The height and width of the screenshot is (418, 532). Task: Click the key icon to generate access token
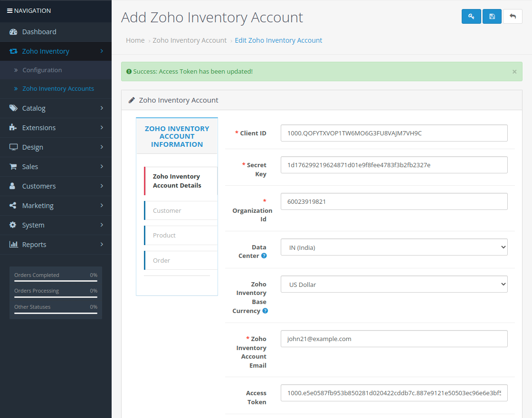click(471, 16)
